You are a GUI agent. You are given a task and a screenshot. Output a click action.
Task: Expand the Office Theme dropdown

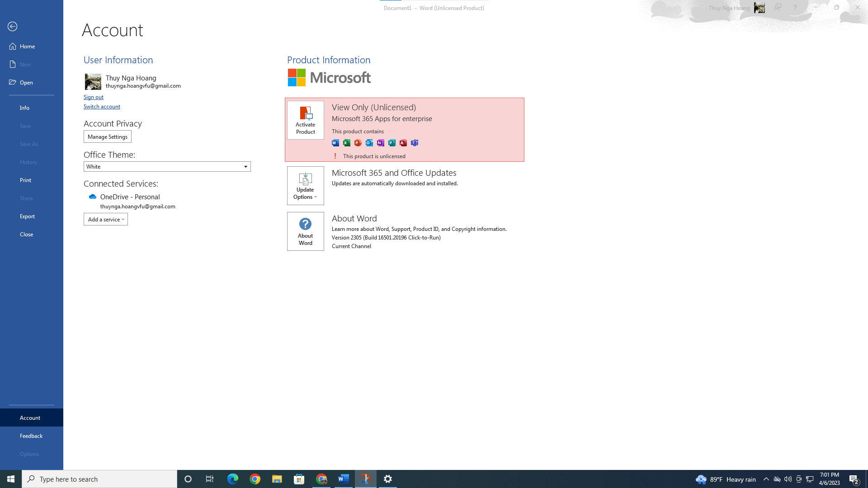click(167, 167)
